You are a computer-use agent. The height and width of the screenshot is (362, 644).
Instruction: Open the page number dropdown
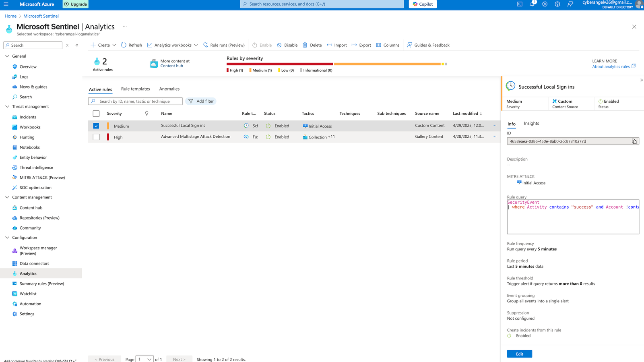point(144,359)
